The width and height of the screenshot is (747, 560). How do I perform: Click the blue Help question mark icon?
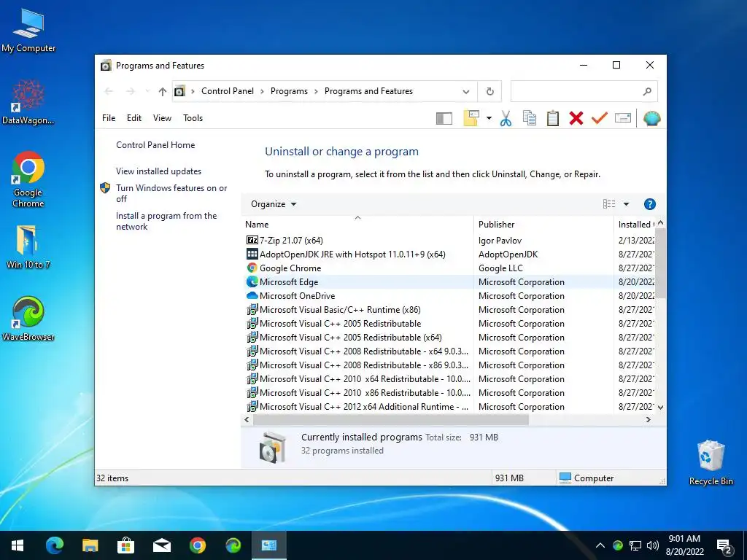[x=649, y=204]
